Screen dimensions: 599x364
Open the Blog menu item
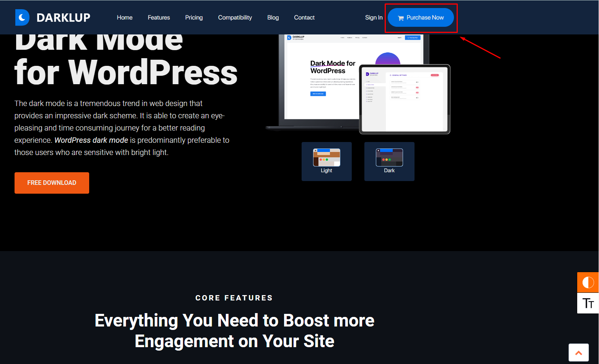pos(273,18)
